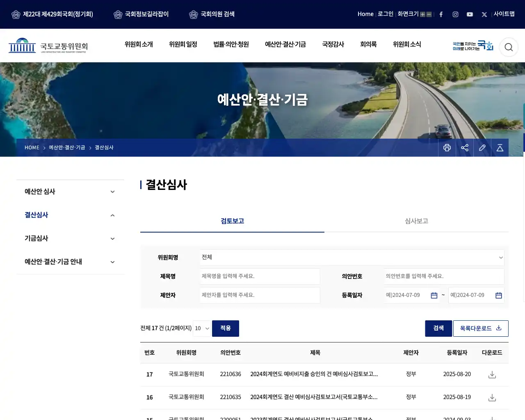The image size is (525, 420).
Task: Open the 국정감사 menu
Action: [x=333, y=44]
